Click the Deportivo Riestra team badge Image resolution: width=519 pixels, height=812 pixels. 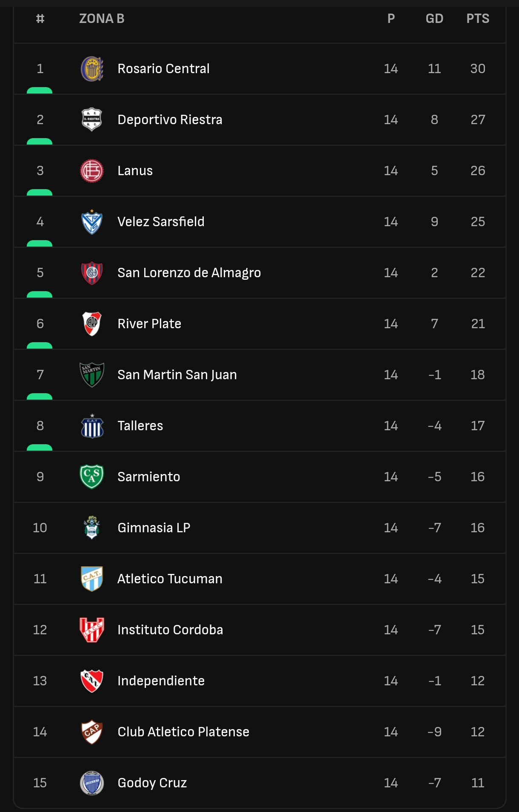coord(92,120)
